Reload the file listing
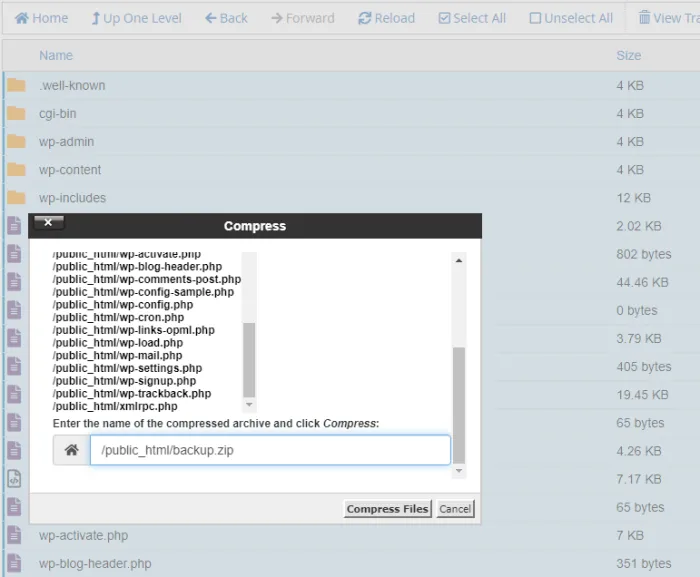Screen dimensions: 700x577 click(387, 18)
